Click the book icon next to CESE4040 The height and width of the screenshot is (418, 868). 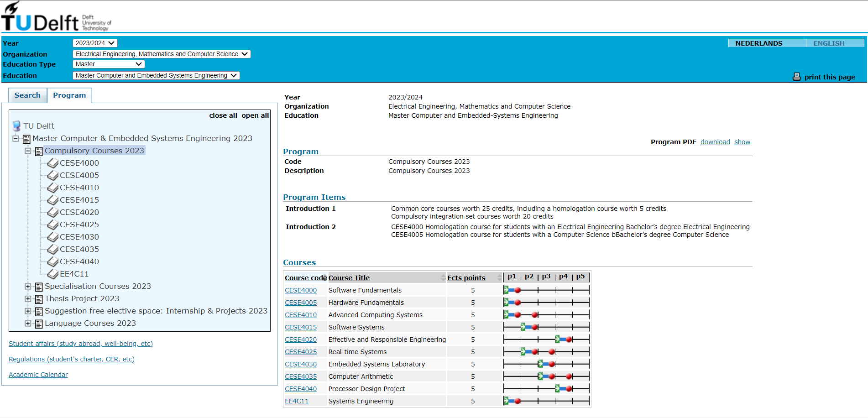[53, 261]
